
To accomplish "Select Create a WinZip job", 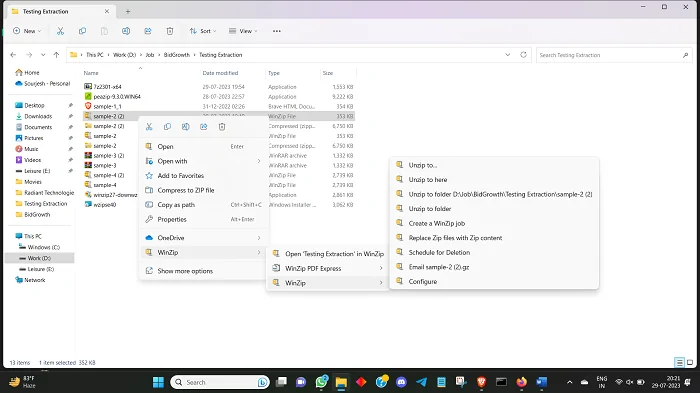I will (x=494, y=223).
